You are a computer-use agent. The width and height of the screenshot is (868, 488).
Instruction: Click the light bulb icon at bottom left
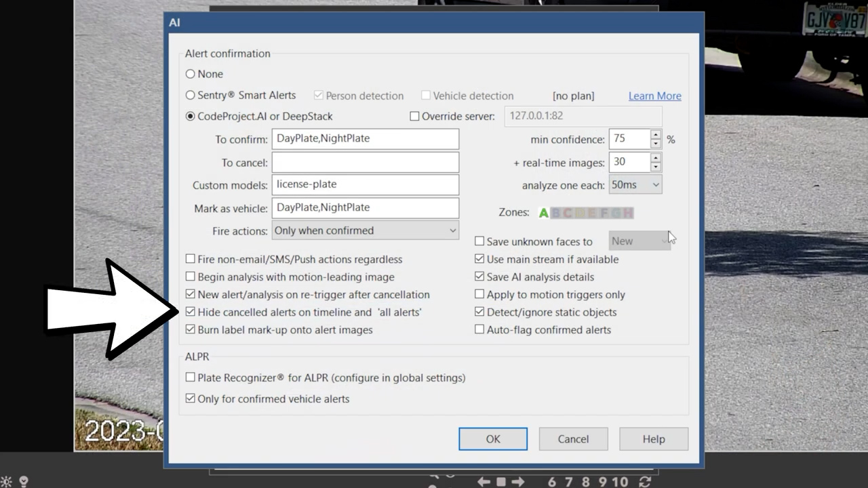pos(24,482)
